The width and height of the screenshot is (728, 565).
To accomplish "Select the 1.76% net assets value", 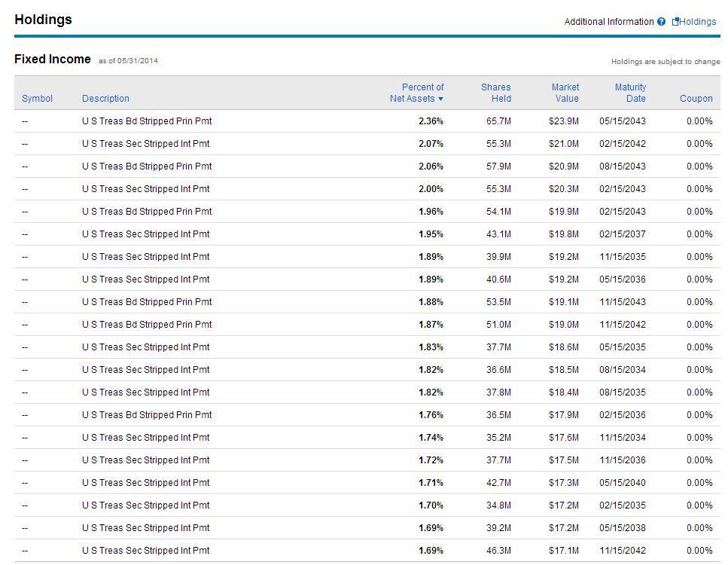I will 431,415.
